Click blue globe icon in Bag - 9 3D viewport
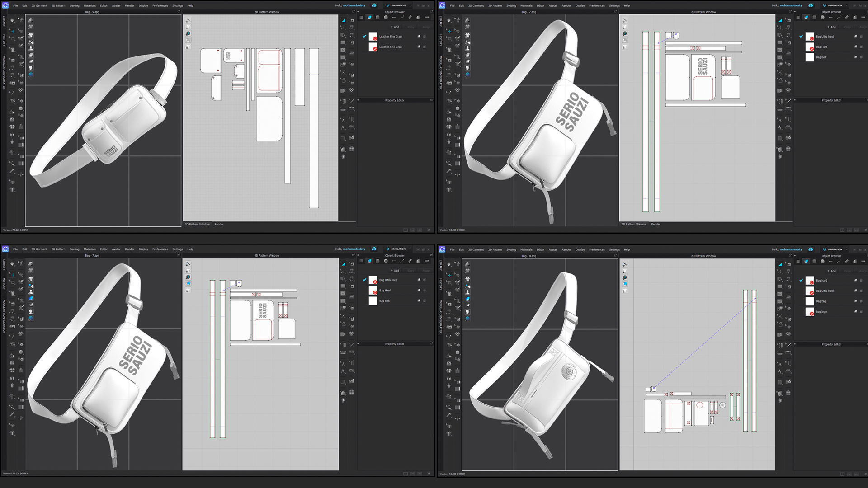 31,74
